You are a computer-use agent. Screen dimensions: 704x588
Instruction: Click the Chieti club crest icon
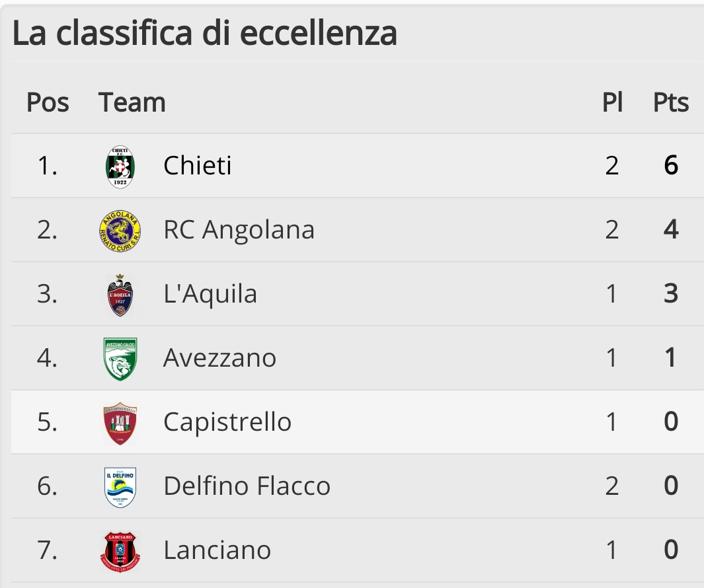click(x=120, y=166)
